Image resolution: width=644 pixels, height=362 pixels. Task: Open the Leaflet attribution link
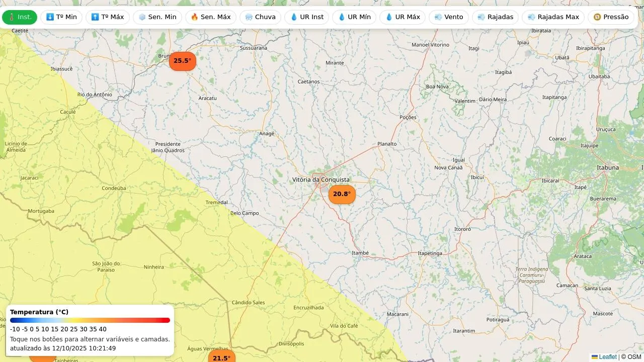point(607,357)
